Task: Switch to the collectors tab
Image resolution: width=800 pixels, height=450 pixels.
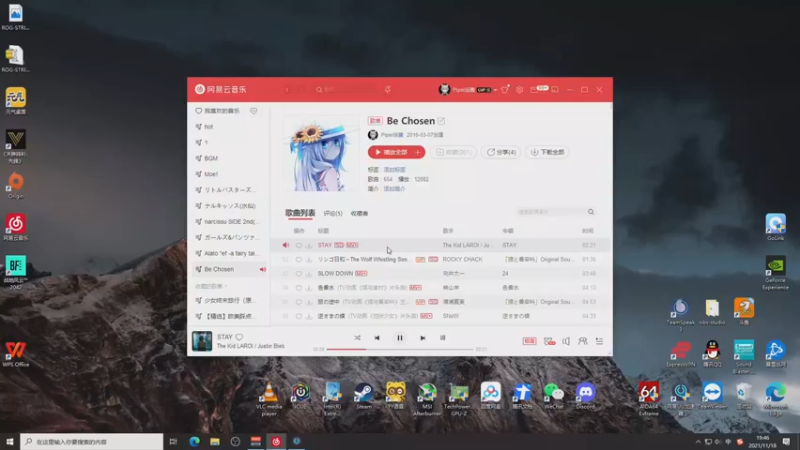Action: [359, 213]
